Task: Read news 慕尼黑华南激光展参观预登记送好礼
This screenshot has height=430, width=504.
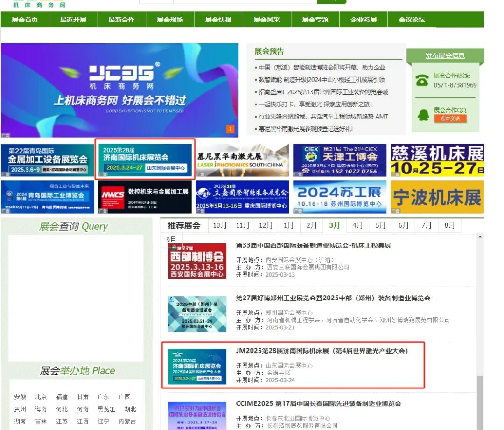Action: pos(306,129)
